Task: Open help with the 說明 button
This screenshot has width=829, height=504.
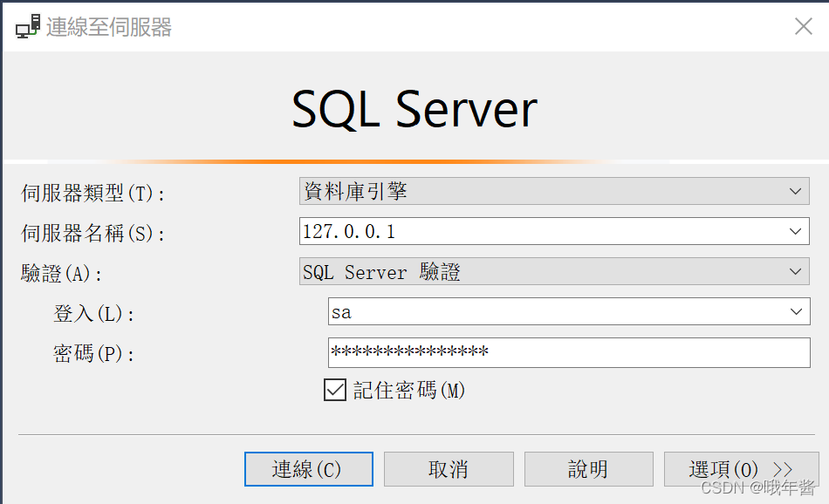Action: [x=588, y=469]
